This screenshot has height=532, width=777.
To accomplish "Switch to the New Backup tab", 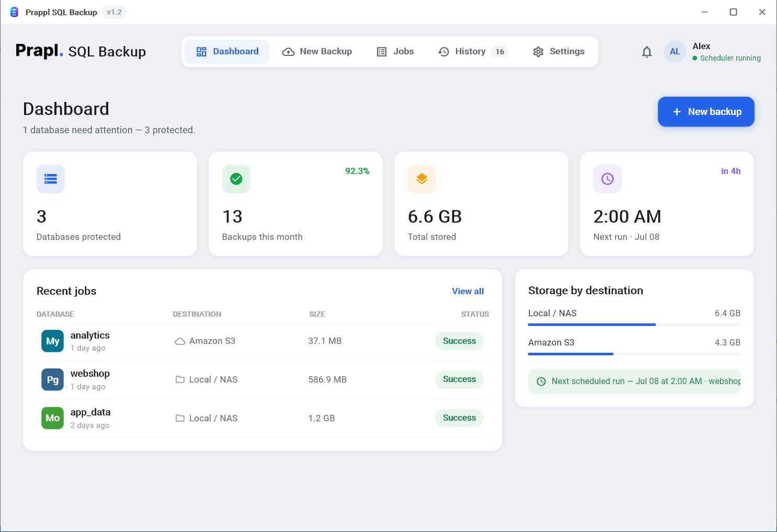I will [317, 52].
